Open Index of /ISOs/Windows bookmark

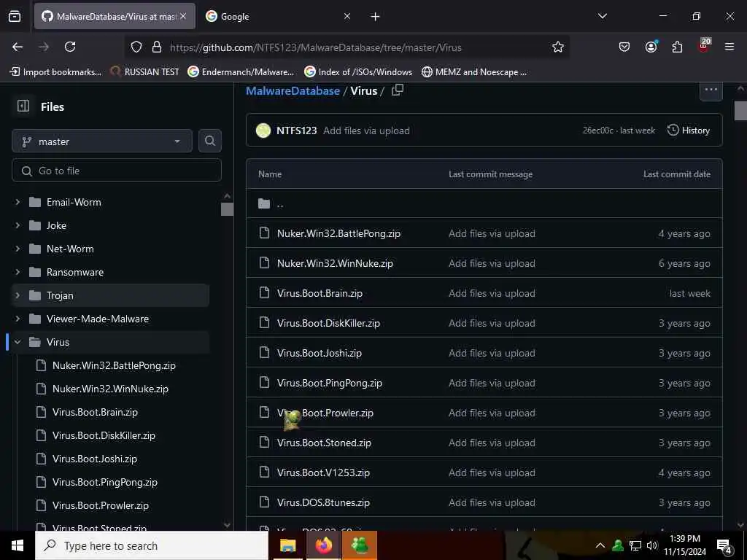click(x=358, y=72)
